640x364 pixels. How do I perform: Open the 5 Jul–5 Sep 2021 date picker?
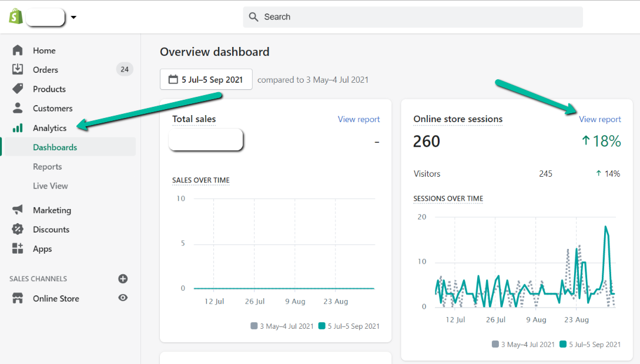coord(206,79)
